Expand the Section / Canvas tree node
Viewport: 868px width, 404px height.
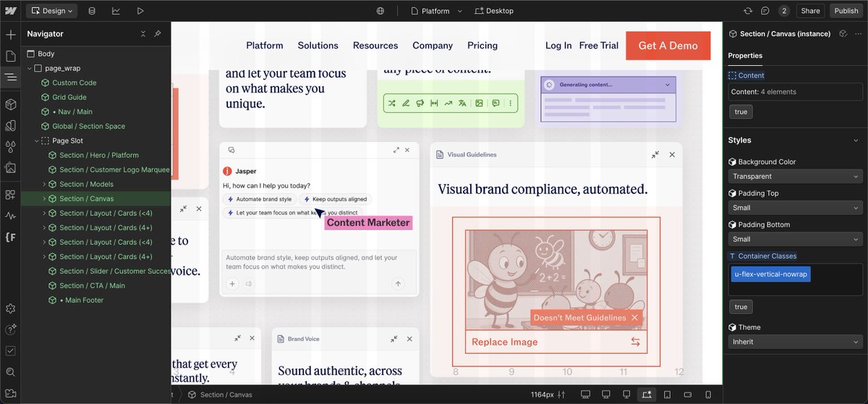[x=44, y=198]
